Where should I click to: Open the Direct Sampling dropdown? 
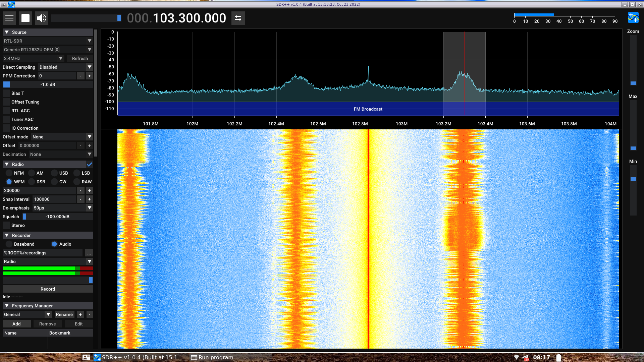tap(65, 67)
